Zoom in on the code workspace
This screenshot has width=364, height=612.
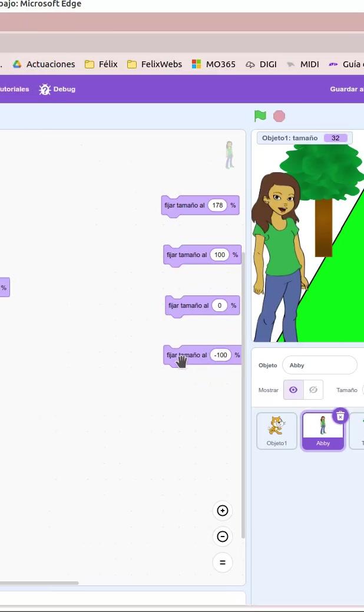click(x=223, y=511)
